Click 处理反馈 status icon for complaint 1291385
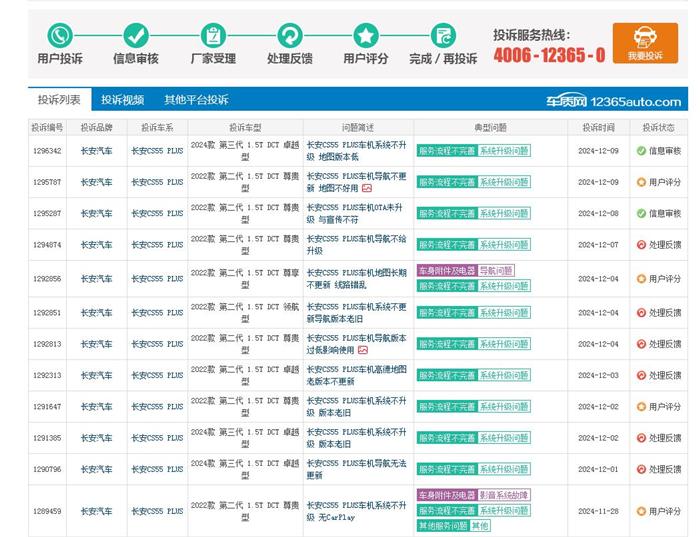 pos(641,438)
